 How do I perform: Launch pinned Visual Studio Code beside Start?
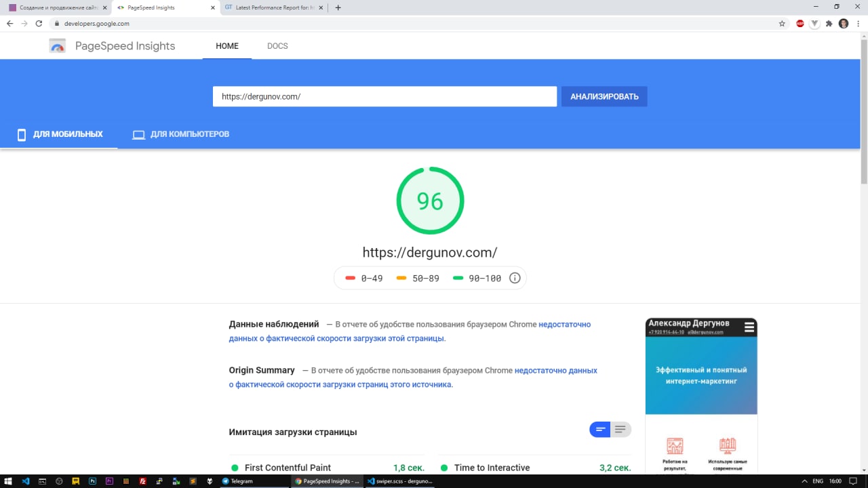(x=26, y=481)
